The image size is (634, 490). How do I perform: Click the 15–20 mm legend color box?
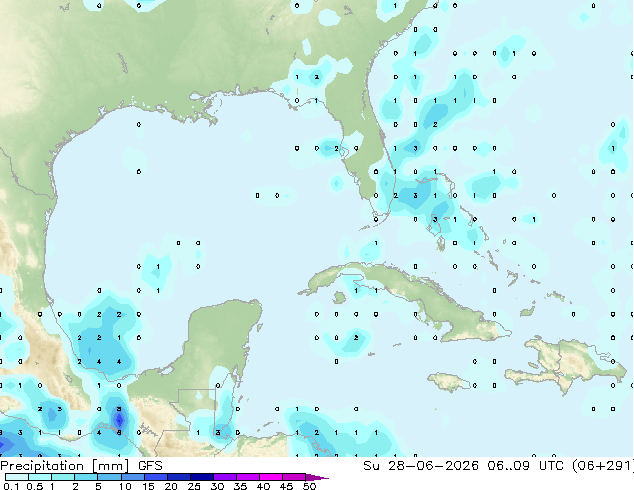coord(156,477)
